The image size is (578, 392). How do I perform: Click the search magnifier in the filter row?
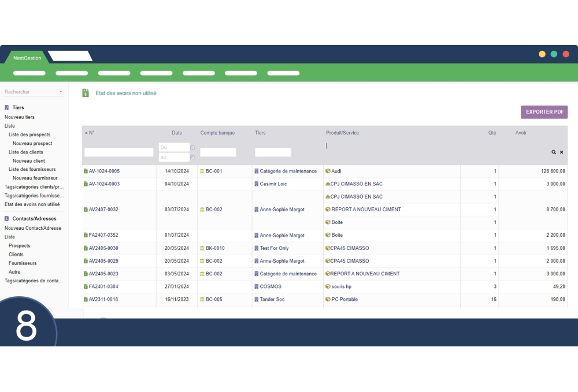click(x=554, y=152)
